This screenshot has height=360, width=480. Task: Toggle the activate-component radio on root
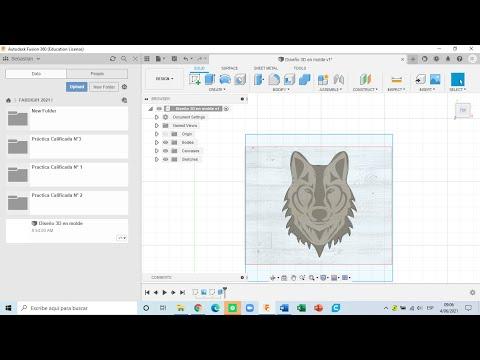[226, 109]
